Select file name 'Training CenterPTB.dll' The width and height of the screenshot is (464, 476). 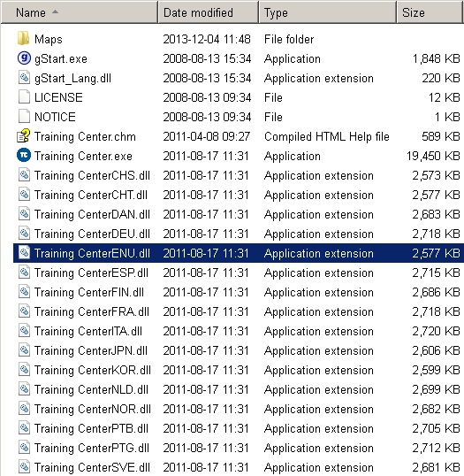[91, 428]
